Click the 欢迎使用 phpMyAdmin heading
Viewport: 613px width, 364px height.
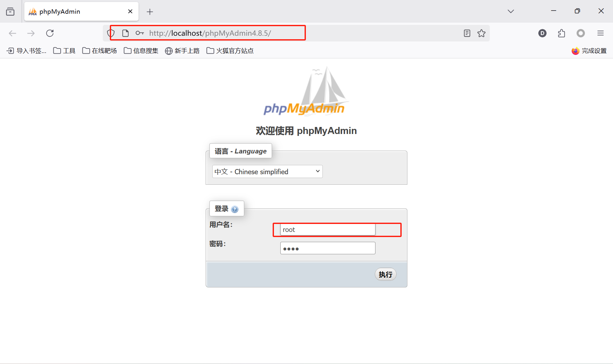306,131
